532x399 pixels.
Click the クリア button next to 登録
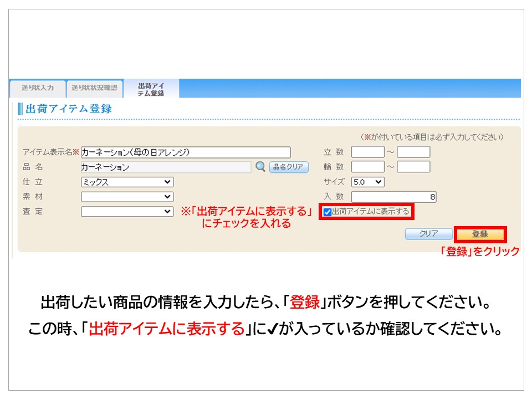coord(428,234)
